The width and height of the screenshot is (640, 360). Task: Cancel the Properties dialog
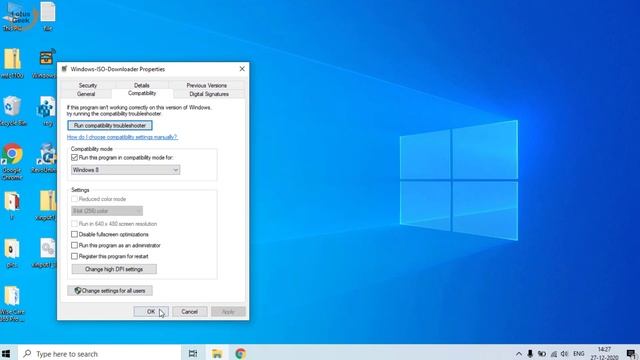point(189,312)
